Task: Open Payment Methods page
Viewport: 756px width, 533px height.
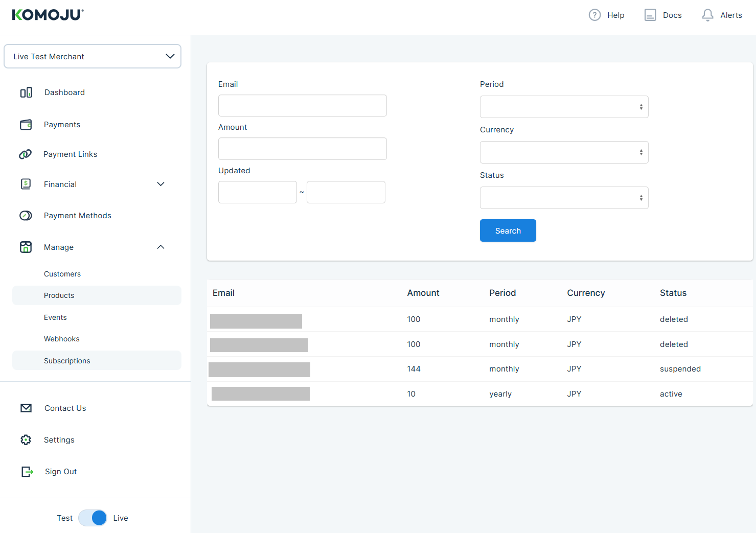Action: [x=77, y=216]
